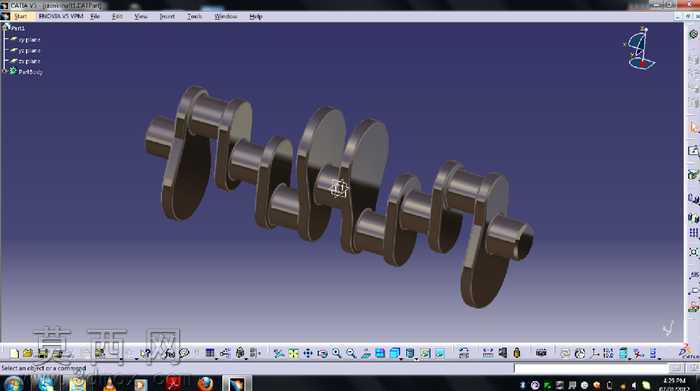The image size is (700, 391).
Task: Click the crankshaft 3D model
Action: 339,196
